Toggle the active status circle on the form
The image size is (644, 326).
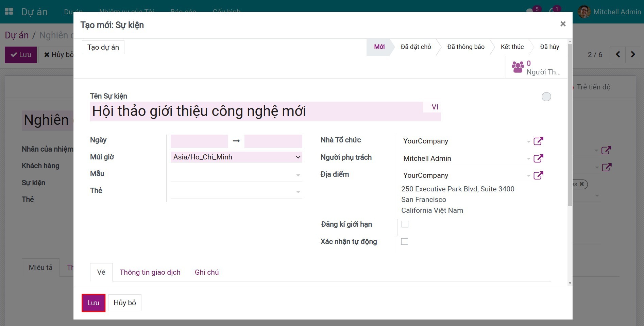546,97
